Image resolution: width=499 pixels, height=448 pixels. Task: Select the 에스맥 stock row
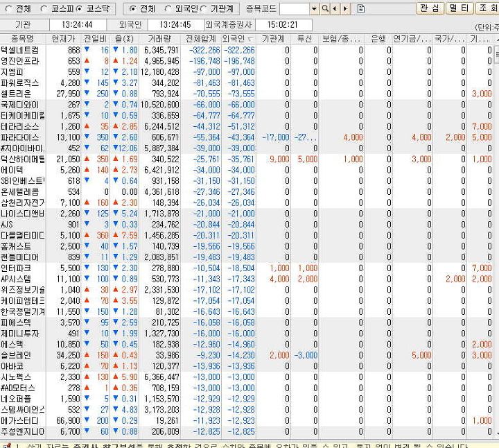point(246,345)
